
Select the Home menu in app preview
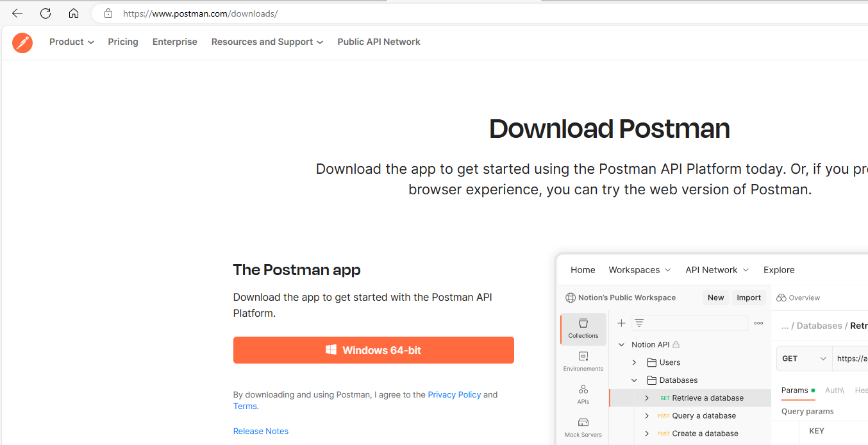583,270
